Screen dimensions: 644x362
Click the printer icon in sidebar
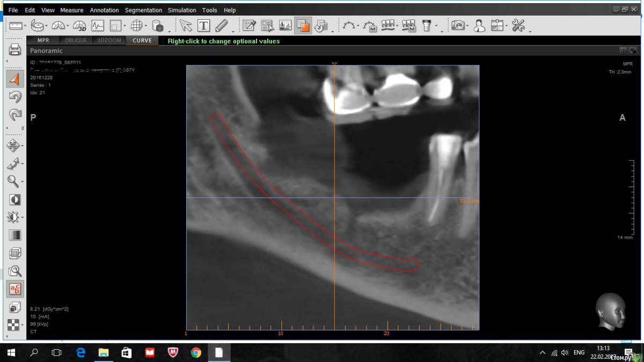(15, 50)
